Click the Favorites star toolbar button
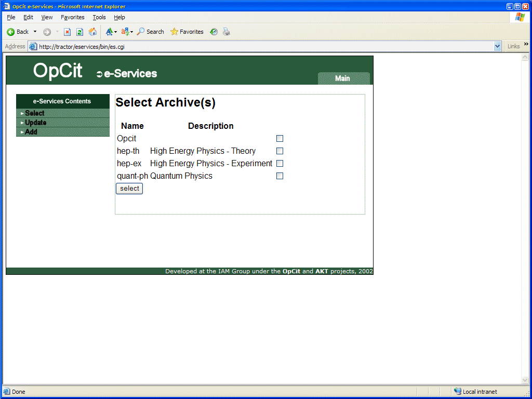The image size is (532, 399). (x=187, y=32)
